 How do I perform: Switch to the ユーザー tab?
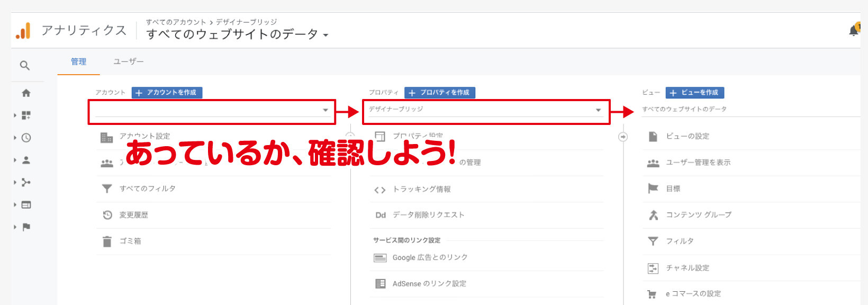tap(128, 62)
